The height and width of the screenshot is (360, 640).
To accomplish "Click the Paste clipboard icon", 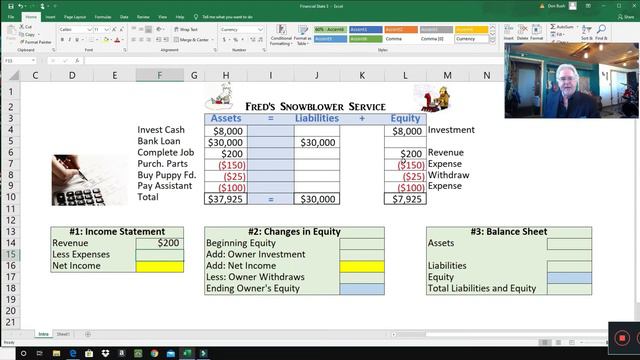I will [11, 31].
